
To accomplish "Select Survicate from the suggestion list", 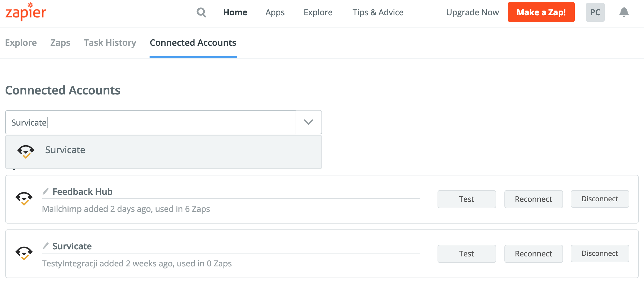I will [x=164, y=152].
